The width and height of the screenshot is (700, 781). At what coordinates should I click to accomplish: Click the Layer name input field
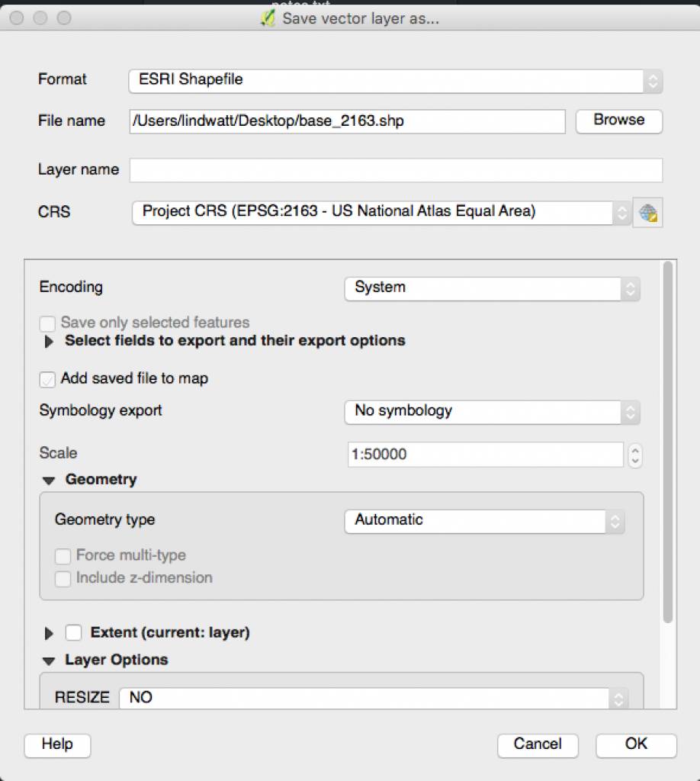click(x=396, y=170)
